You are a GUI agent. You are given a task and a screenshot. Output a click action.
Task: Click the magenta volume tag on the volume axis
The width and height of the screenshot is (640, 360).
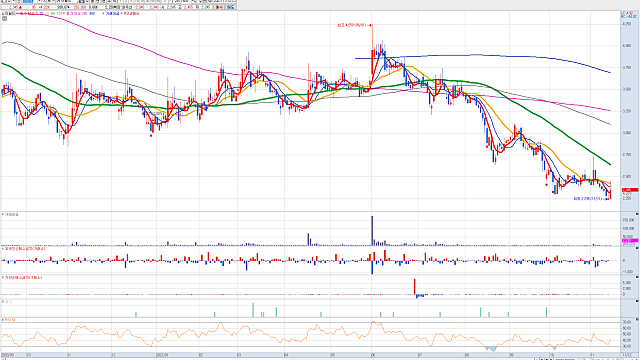(x=630, y=241)
